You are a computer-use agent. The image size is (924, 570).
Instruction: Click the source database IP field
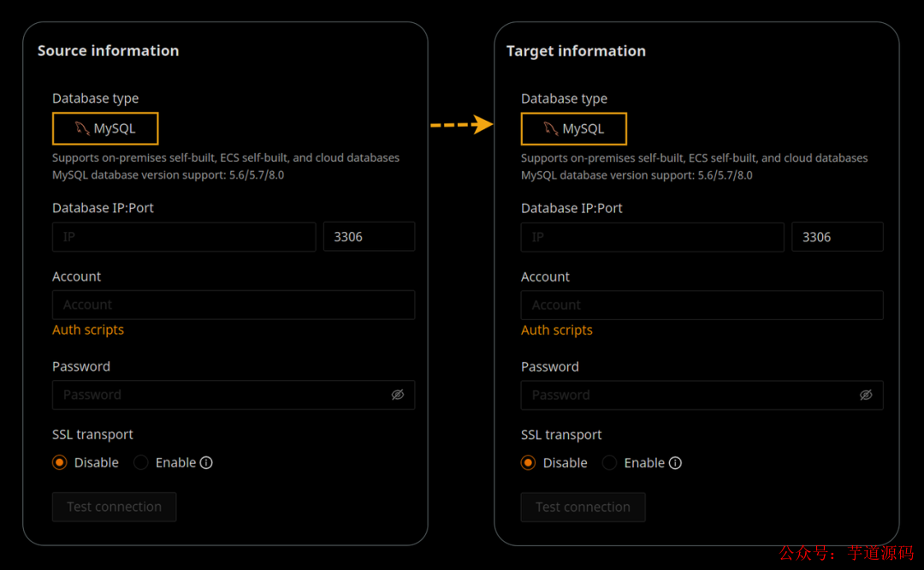184,237
